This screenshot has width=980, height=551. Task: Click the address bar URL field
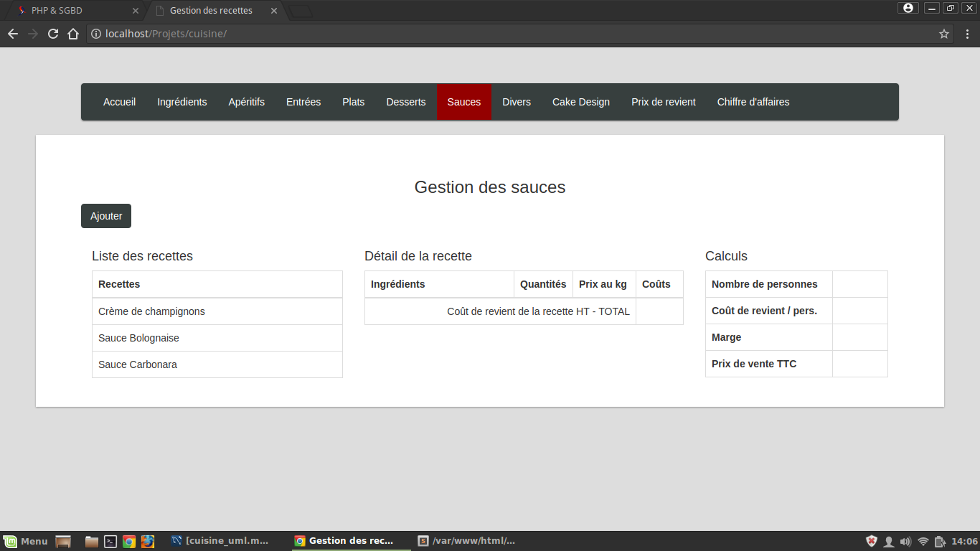[522, 34]
